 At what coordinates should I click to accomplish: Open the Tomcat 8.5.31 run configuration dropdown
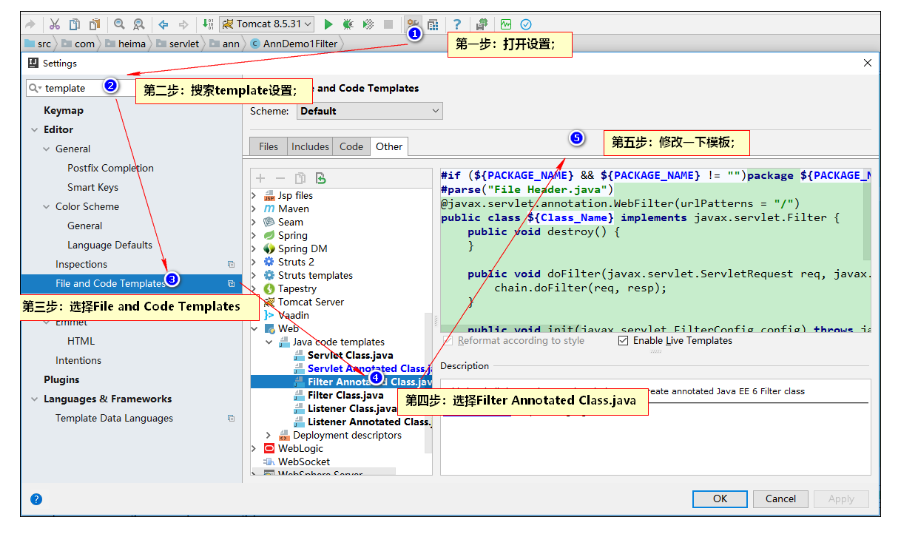click(267, 24)
